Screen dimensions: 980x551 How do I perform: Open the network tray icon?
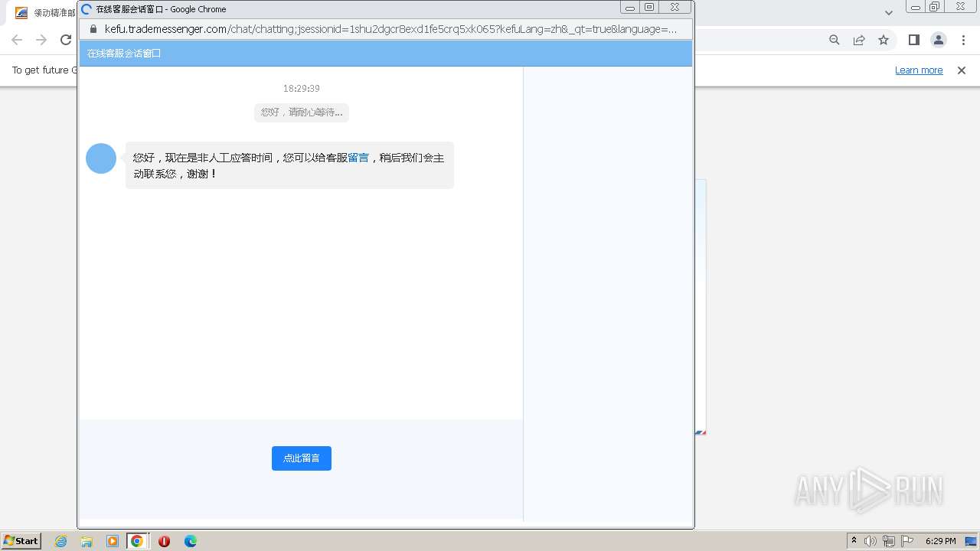click(889, 541)
